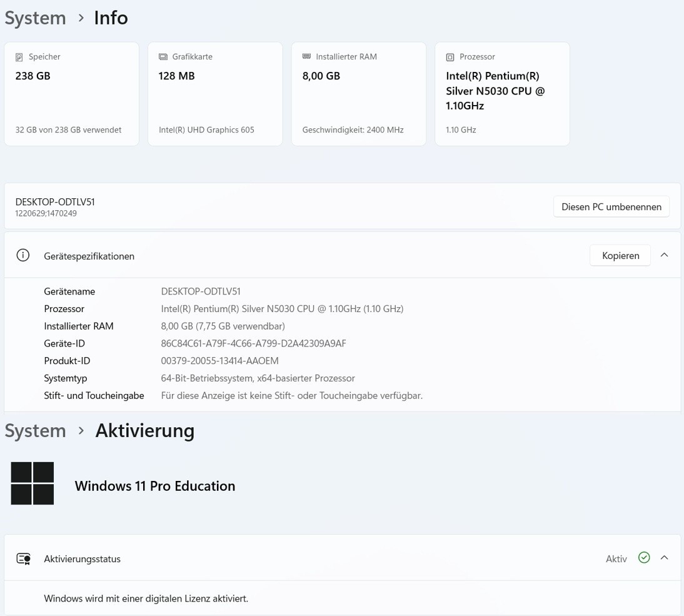Click the 1220629;1470249 text under PC name
684x616 pixels.
pyautogui.click(x=46, y=213)
